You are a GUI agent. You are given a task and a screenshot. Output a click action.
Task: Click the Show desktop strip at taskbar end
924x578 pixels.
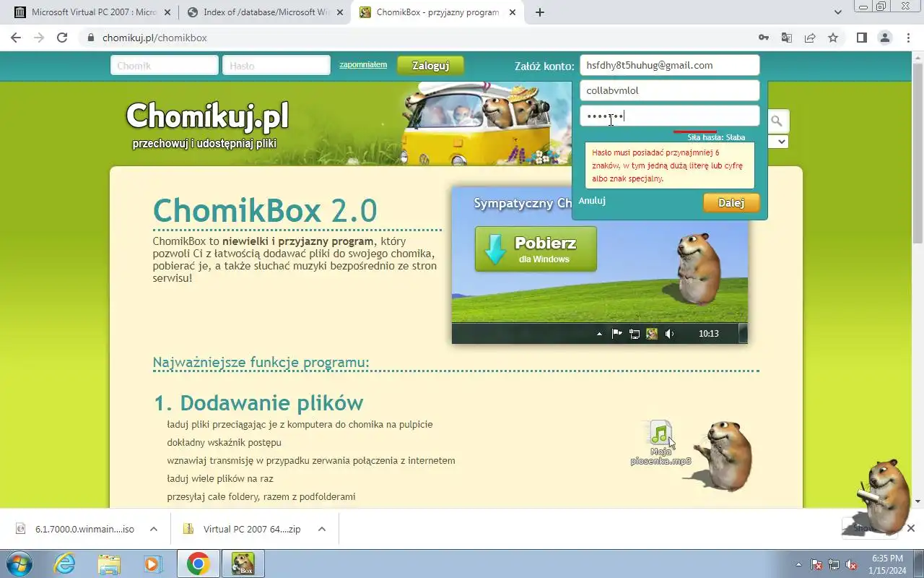919,564
